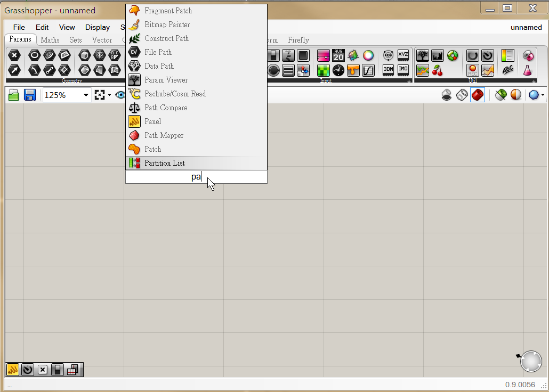Screen dimensions: 549x392
Task: Select the Galapagos flask icon
Action: (528, 70)
